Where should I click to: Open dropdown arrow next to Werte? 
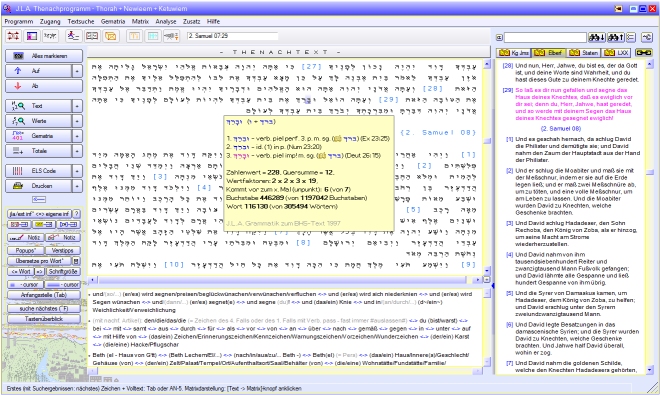pos(77,121)
